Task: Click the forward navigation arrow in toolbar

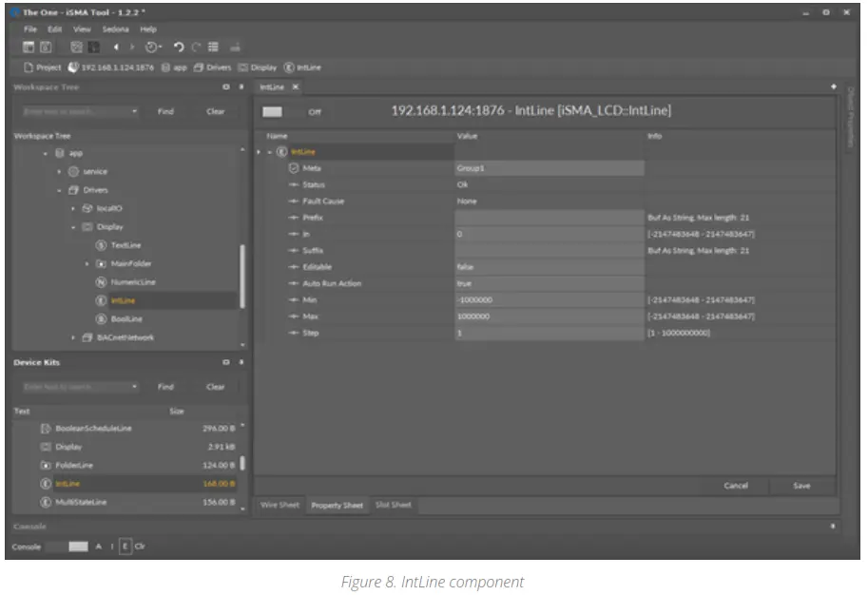Action: (x=132, y=47)
